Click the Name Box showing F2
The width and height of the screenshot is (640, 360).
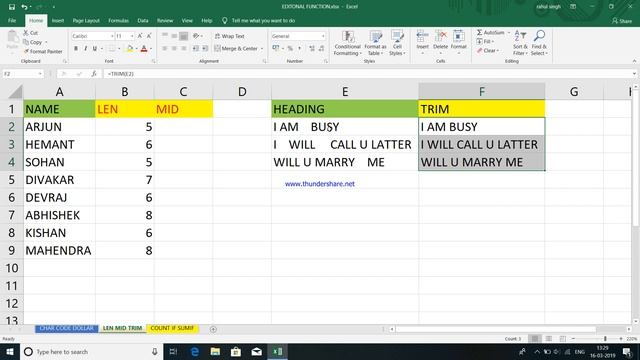point(22,74)
